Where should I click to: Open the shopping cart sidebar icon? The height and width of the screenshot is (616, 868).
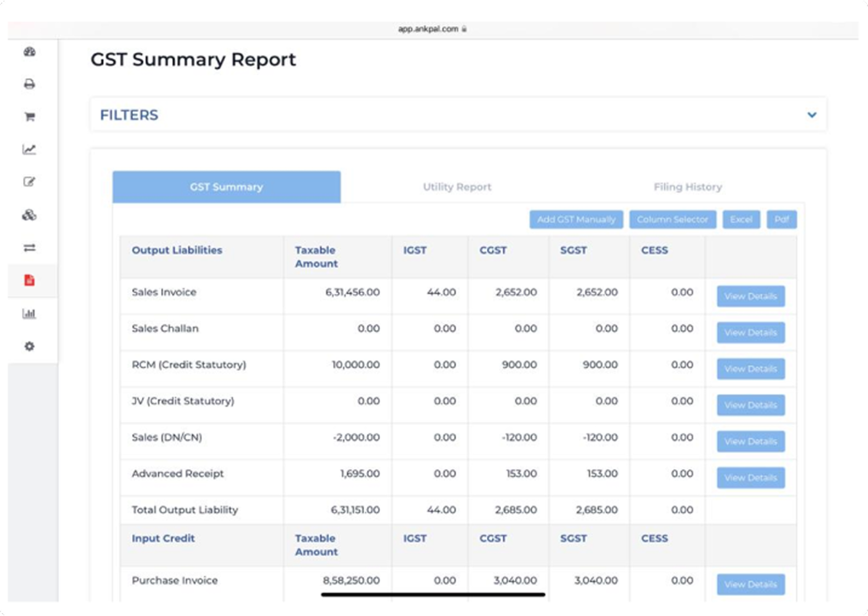(29, 117)
